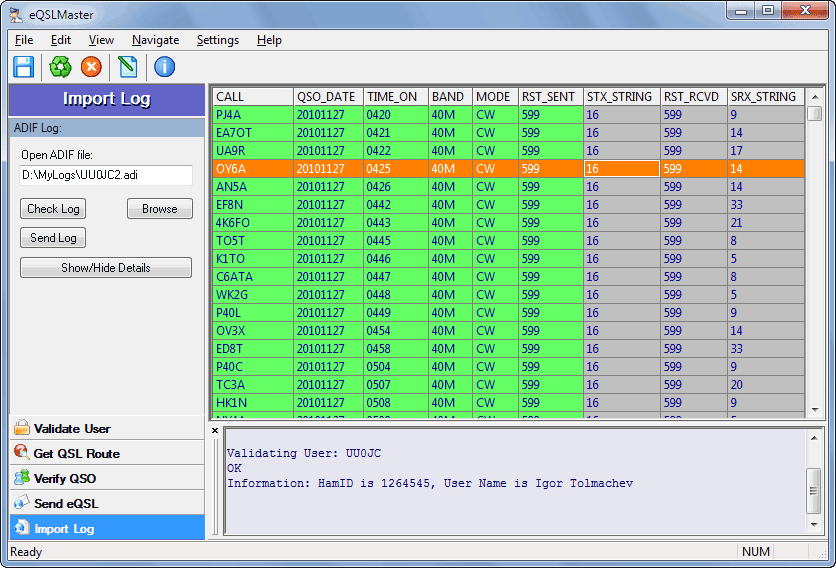The width and height of the screenshot is (836, 568).
Task: Click the log table scrollbar thumb
Action: coord(815,114)
